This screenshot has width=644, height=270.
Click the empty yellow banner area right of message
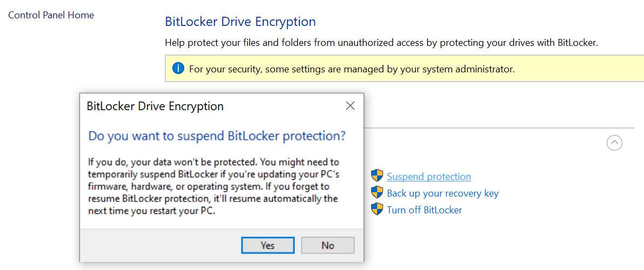[578, 69]
